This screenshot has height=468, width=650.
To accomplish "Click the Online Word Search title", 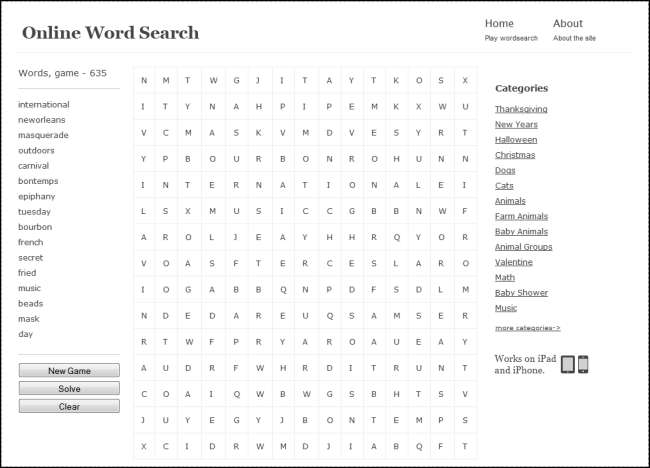I will tap(110, 33).
